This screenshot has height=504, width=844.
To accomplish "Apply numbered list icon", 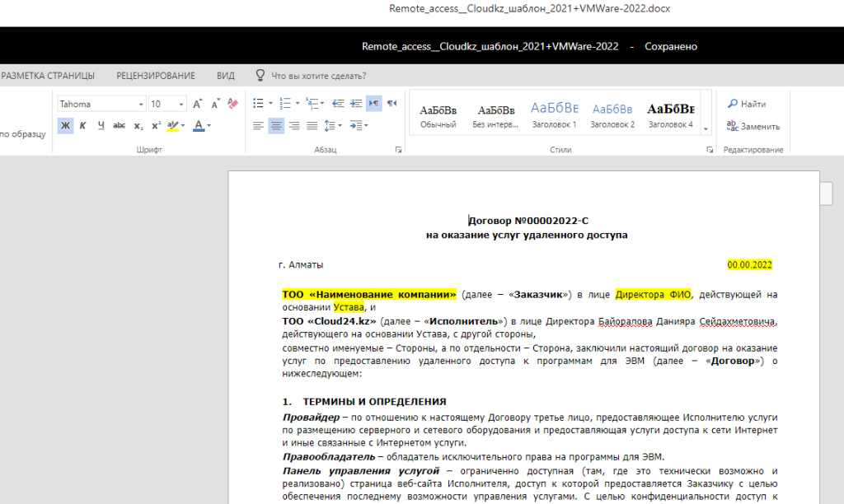I will 285,103.
